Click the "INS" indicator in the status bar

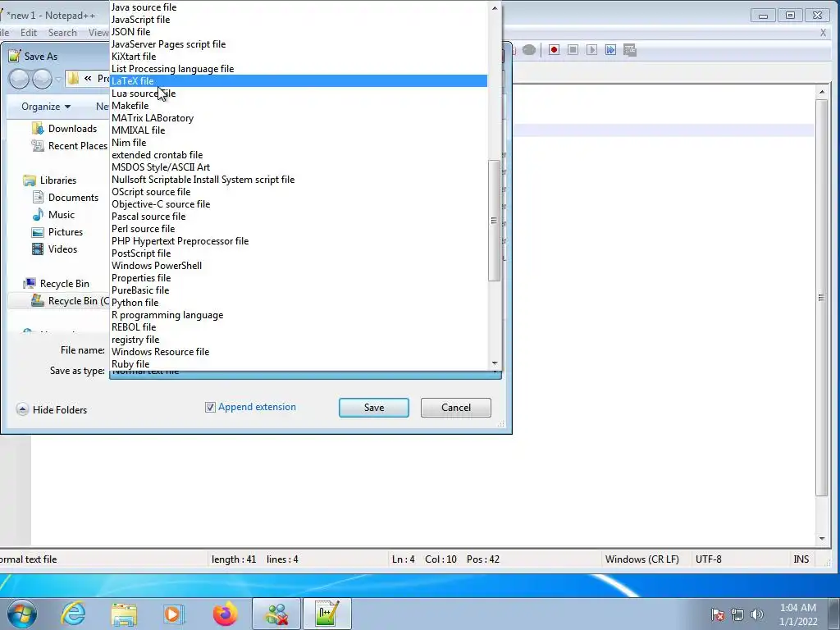[801, 559]
